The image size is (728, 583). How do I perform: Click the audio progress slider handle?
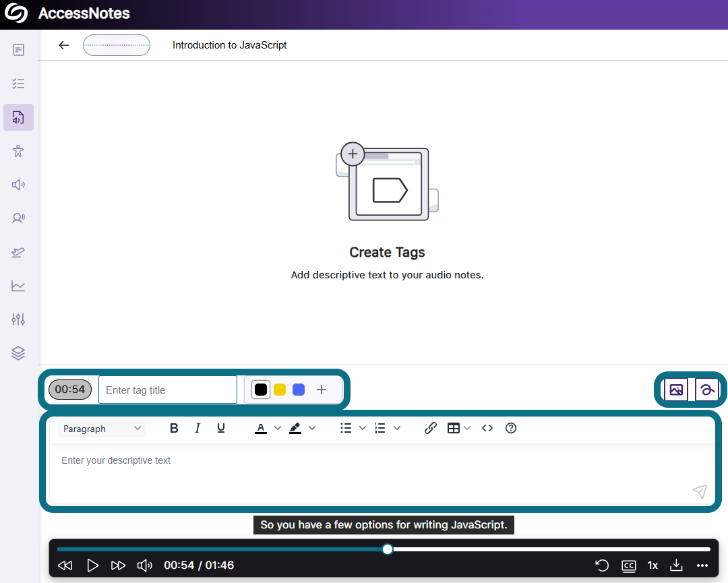[x=388, y=549]
